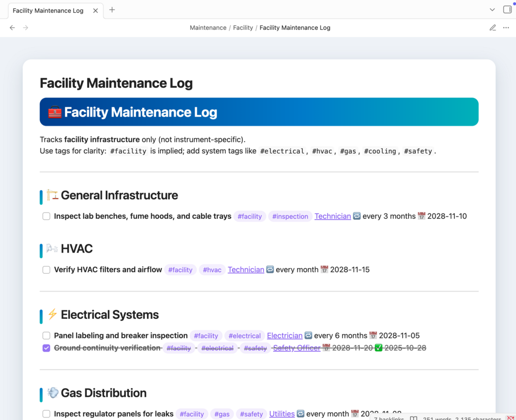
Task: Go to the Facility breadcrumb folder
Action: (x=243, y=28)
